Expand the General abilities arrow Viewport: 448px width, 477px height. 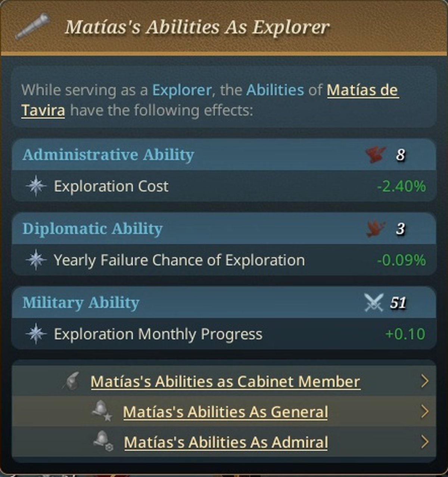(x=424, y=412)
